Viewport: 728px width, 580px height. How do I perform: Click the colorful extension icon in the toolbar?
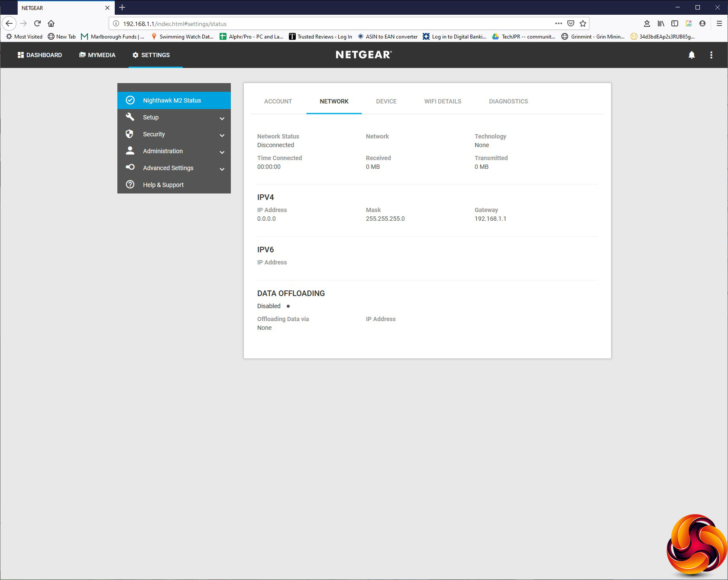click(689, 23)
